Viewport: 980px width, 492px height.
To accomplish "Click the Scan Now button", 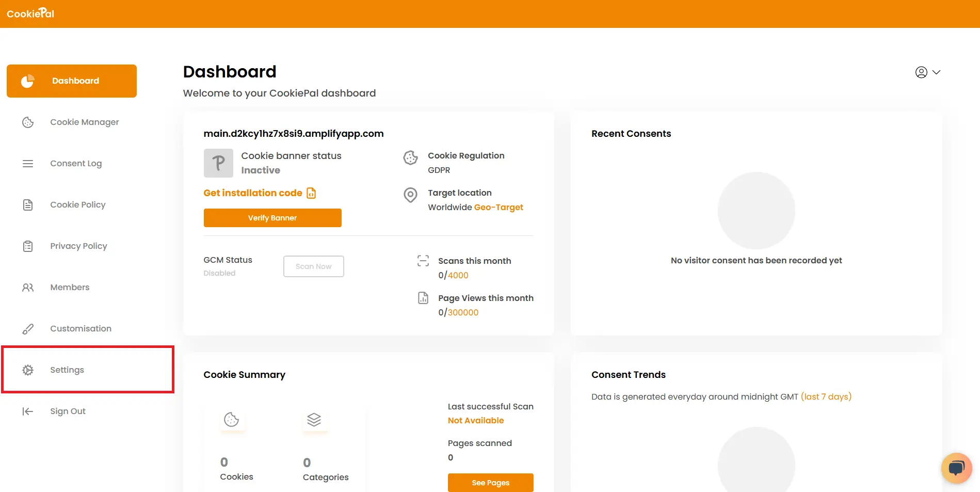I will click(x=313, y=266).
